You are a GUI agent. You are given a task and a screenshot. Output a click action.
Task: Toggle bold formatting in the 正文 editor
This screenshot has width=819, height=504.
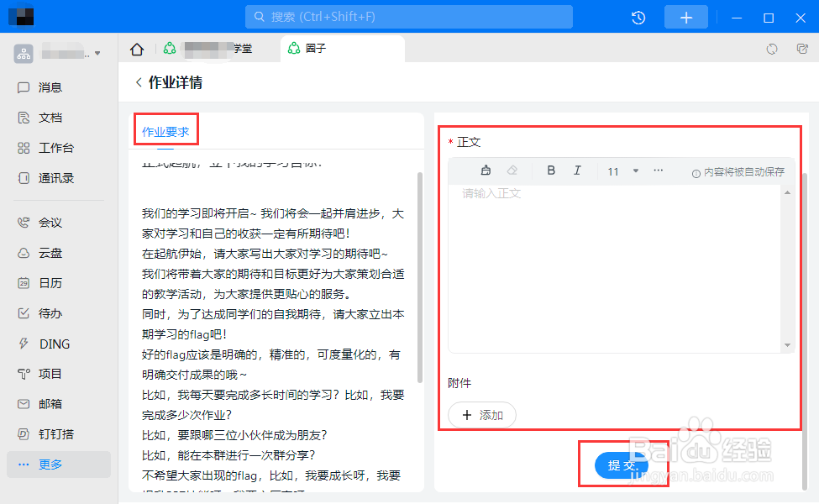tap(551, 170)
